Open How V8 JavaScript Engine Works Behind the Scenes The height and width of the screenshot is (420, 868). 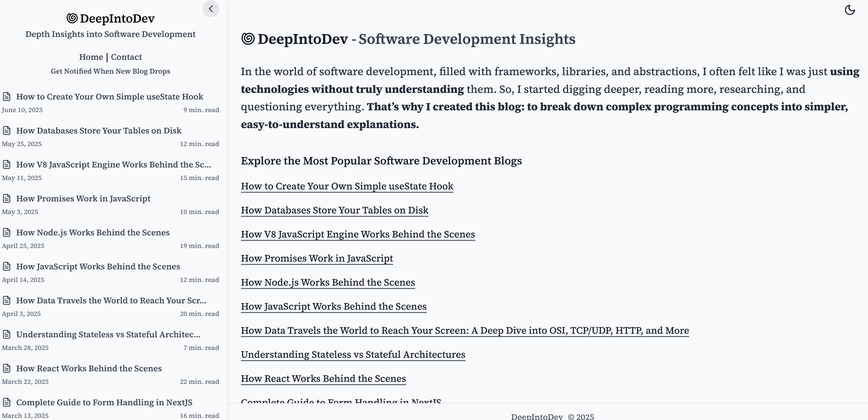pos(358,234)
